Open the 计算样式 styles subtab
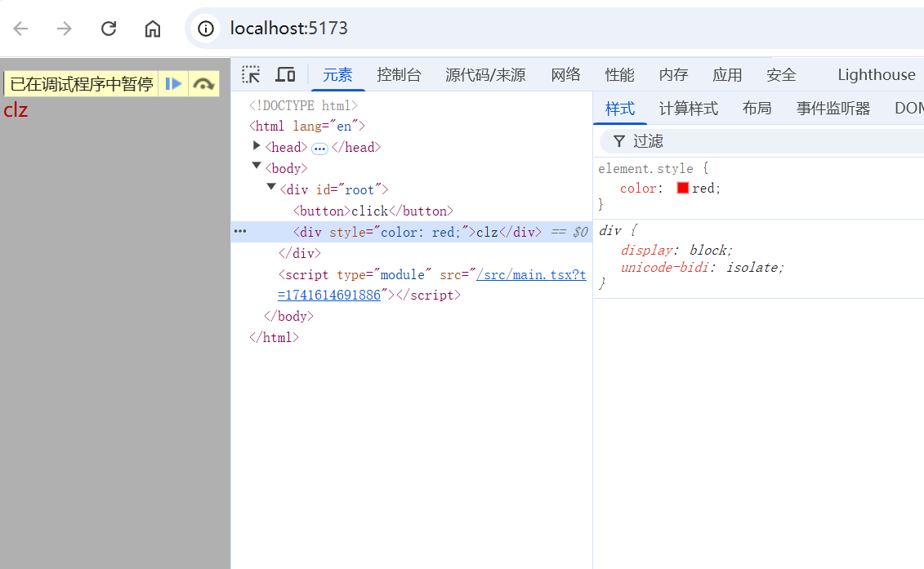 click(688, 109)
